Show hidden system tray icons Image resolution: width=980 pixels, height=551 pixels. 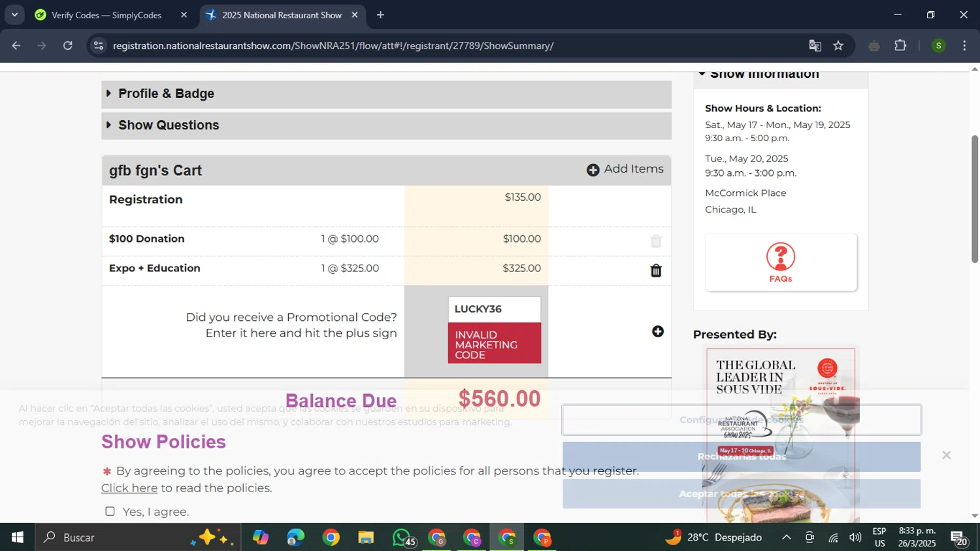click(x=787, y=537)
